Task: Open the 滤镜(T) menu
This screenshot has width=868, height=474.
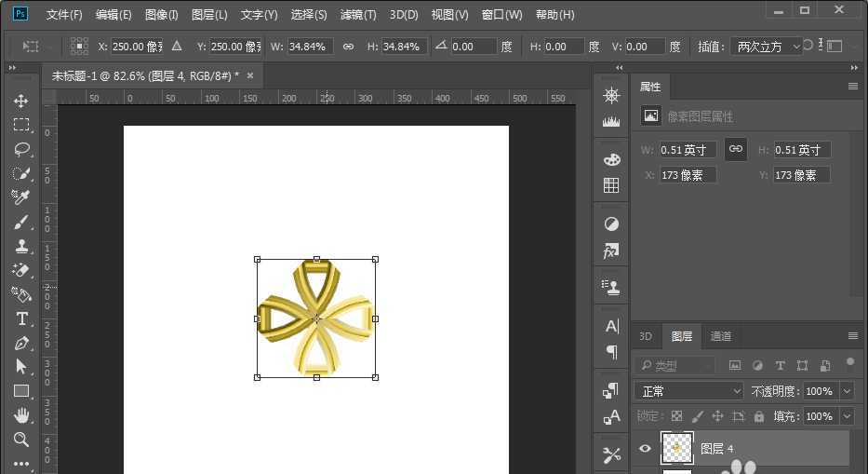Action: click(358, 15)
